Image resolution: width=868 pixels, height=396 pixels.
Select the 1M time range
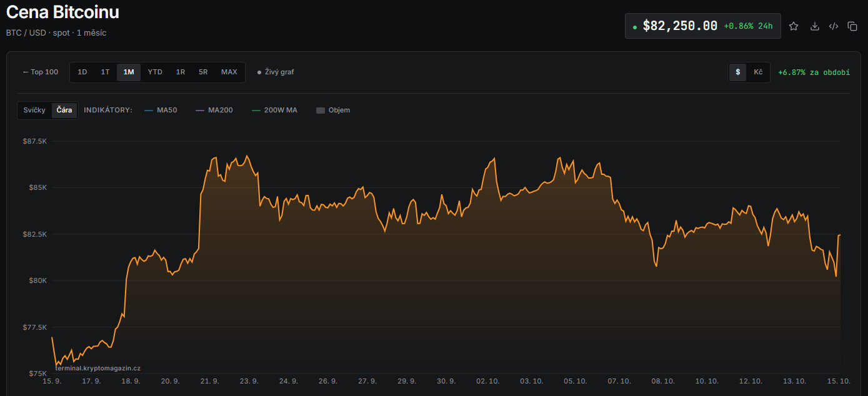coord(129,72)
